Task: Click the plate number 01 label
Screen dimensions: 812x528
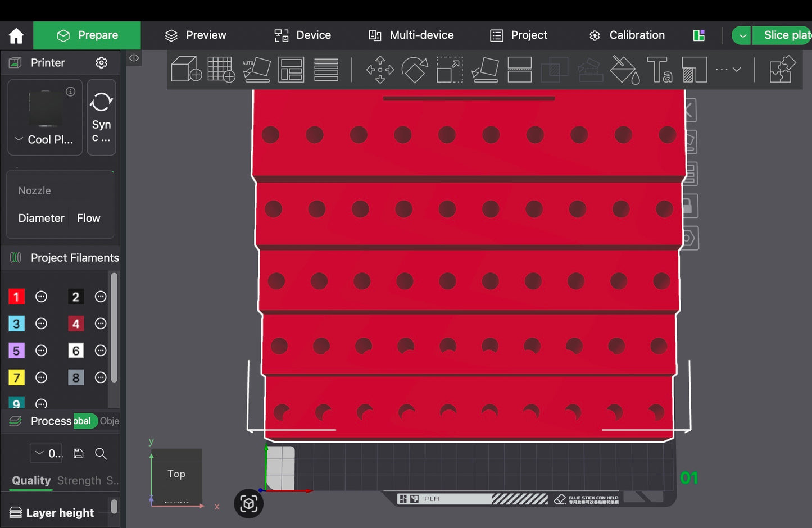Action: coord(689,478)
